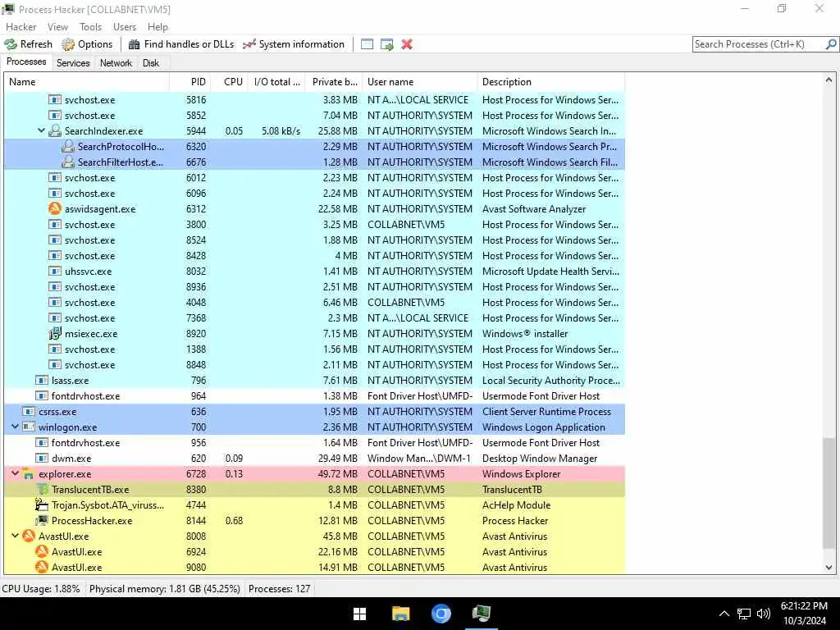Open the Hacker menu
This screenshot has height=630, width=840.
(x=21, y=27)
